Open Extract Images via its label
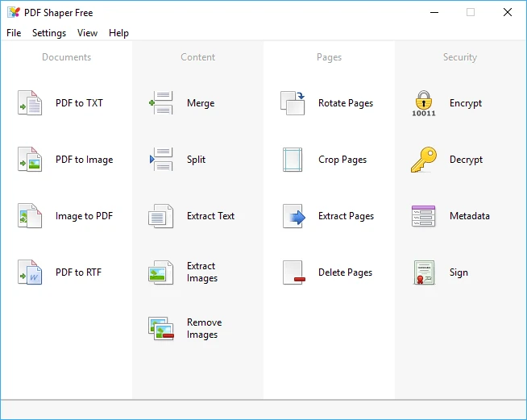The width and height of the screenshot is (527, 420). pos(202,272)
